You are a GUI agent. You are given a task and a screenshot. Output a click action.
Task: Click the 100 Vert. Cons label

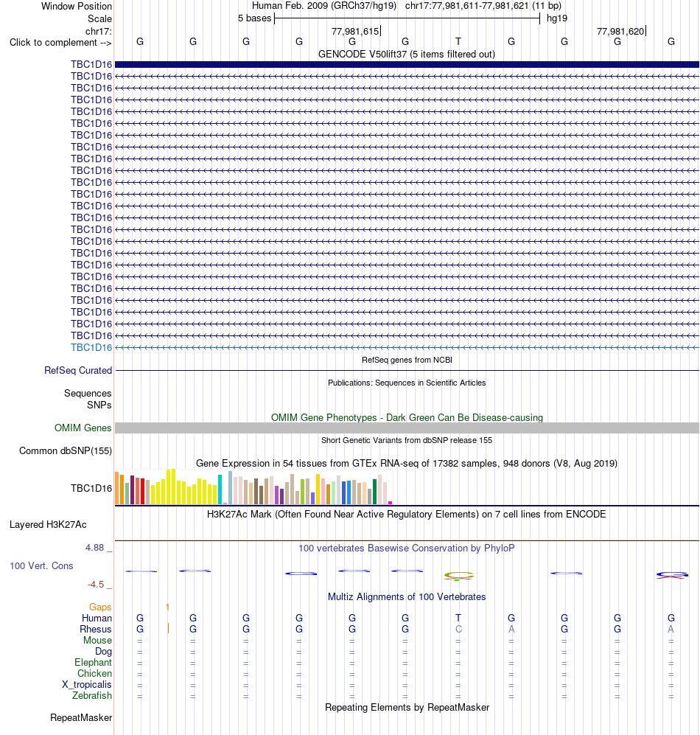pyautogui.click(x=41, y=565)
